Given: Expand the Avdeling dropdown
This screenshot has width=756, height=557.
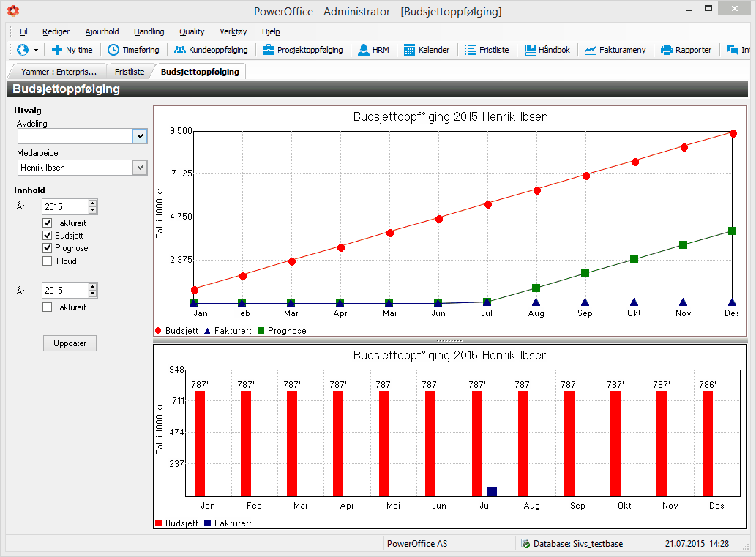Looking at the screenshot, I should pos(140,136).
